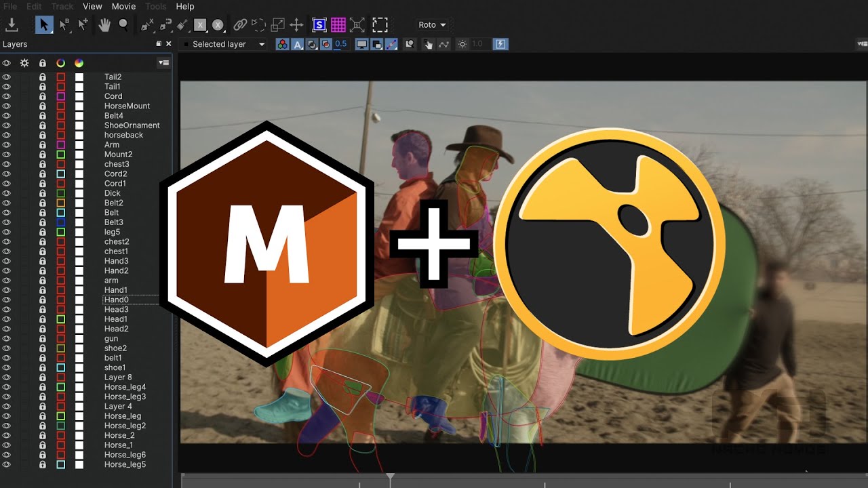Toggle the RGB channels view icon
The image size is (868, 488).
click(x=282, y=44)
